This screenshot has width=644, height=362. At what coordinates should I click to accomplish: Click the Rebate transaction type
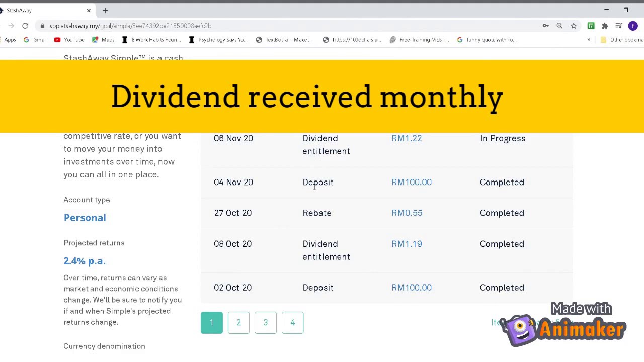point(317,213)
